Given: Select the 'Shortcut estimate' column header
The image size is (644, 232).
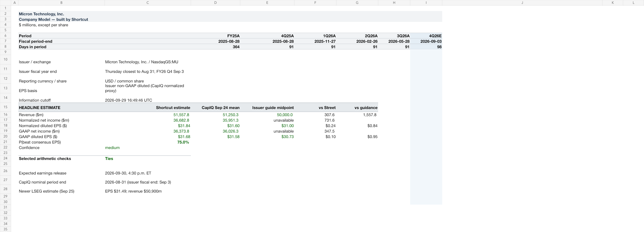Looking at the screenshot, I should [x=148, y=108].
